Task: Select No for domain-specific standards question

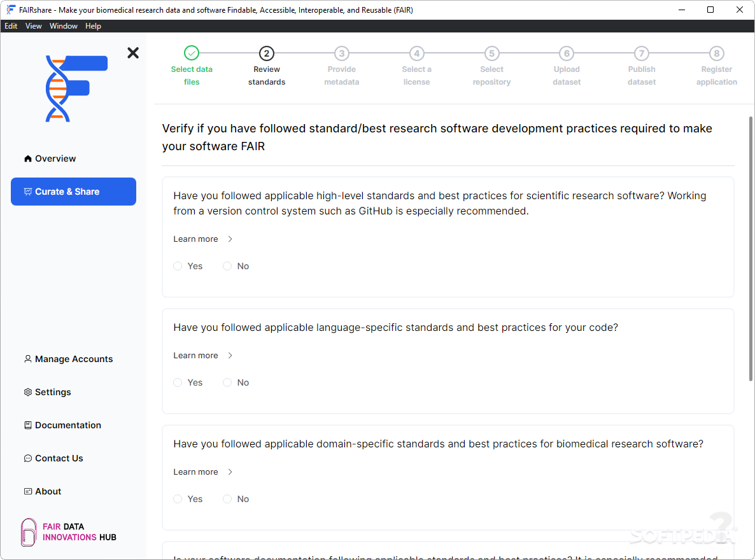Action: click(x=227, y=499)
